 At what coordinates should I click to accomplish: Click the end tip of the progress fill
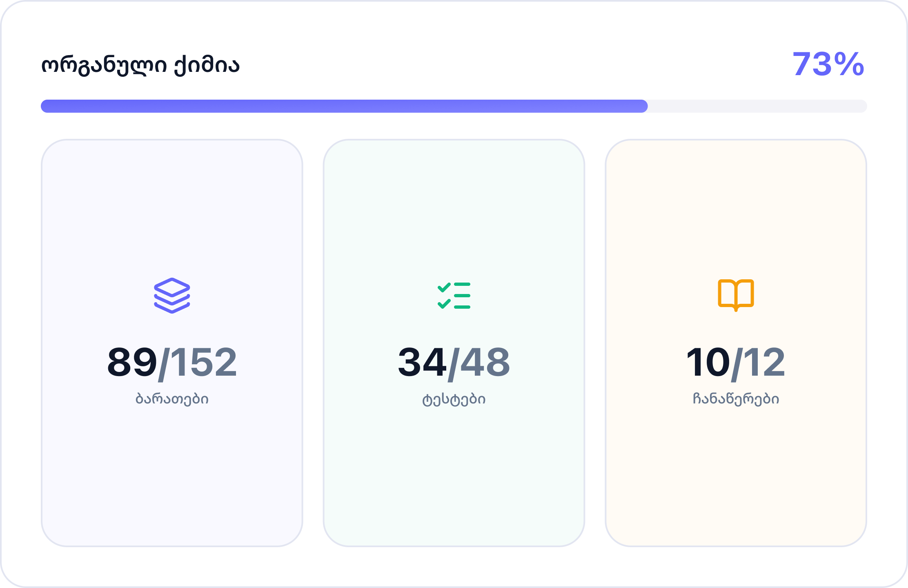(644, 106)
